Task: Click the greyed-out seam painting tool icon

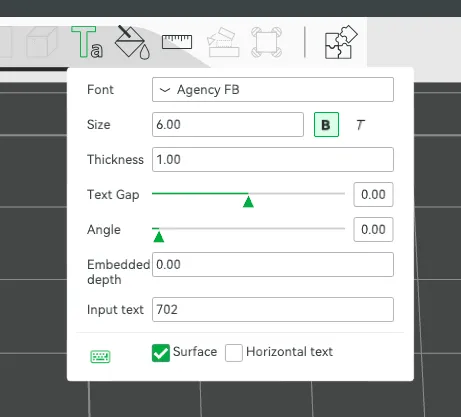Action: click(266, 42)
